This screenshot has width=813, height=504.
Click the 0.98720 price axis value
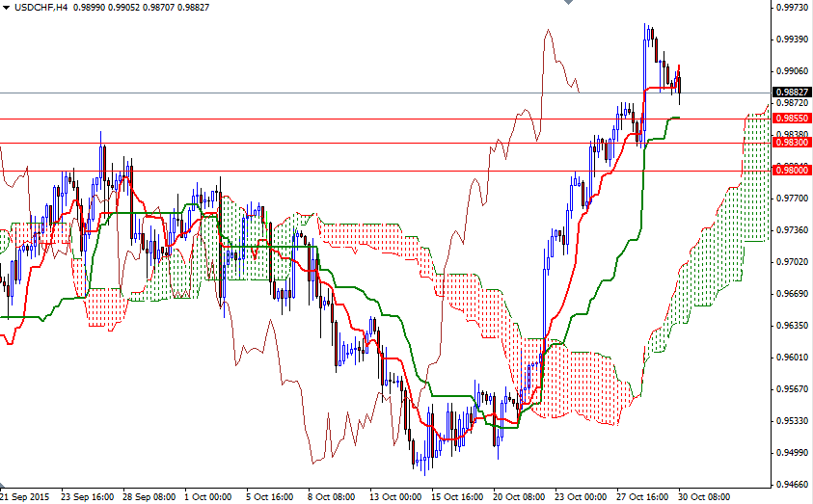tap(792, 103)
